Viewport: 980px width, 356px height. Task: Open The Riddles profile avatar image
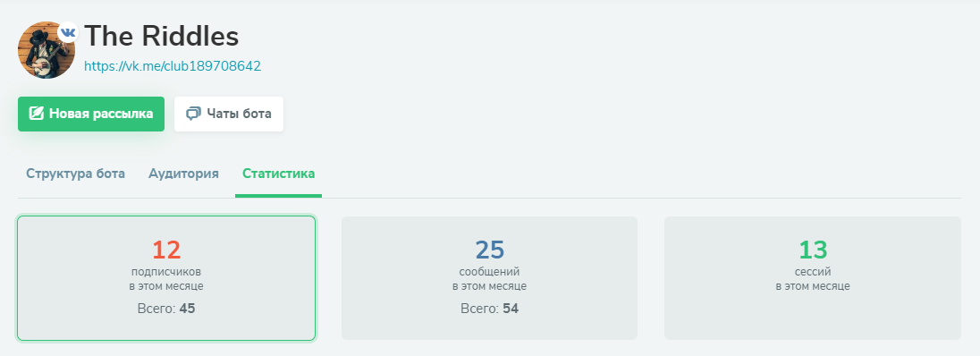[46, 50]
